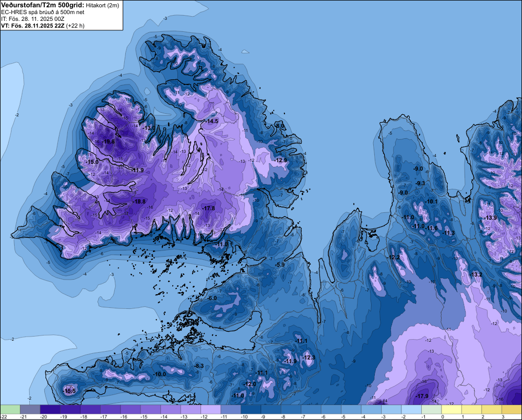Select the -15.0 temperature value

click(x=92, y=162)
